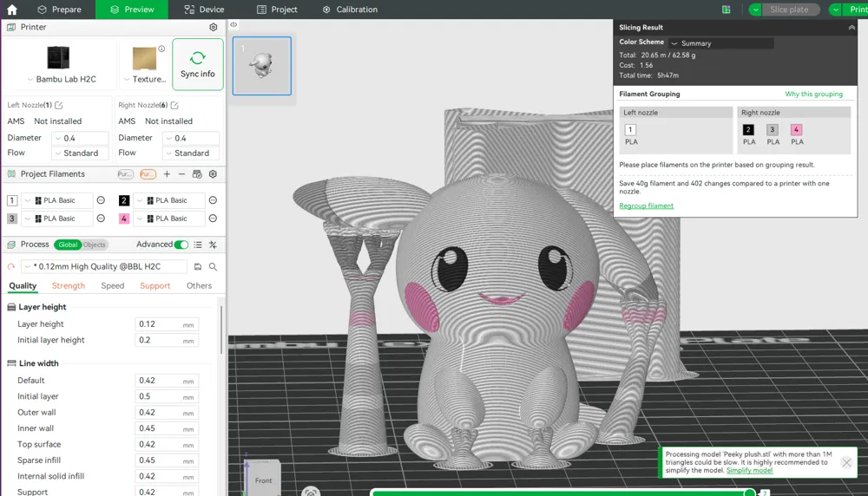868x496 pixels.
Task: Open right nozzle Flow dropdown
Action: [192, 153]
